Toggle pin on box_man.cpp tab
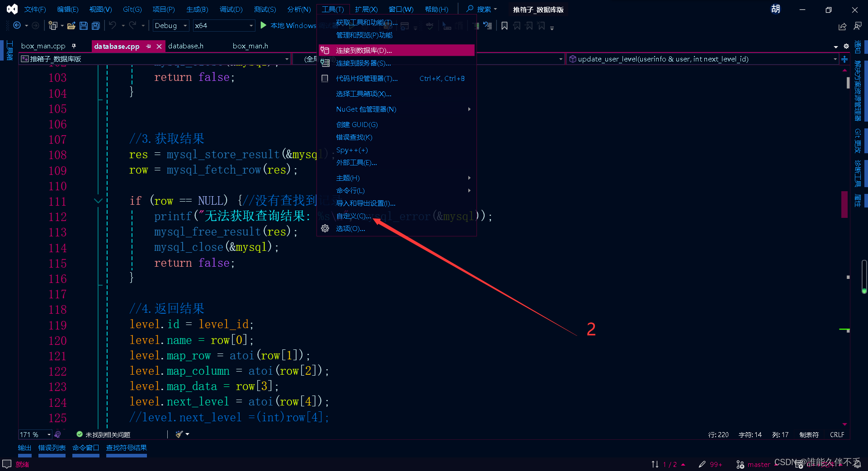 pos(74,46)
